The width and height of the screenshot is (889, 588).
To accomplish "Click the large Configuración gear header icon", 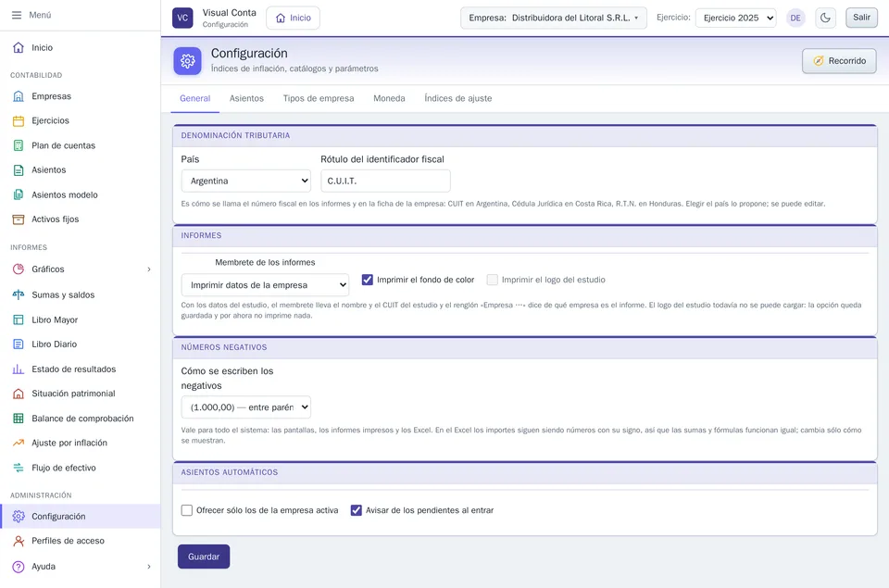I will click(188, 61).
